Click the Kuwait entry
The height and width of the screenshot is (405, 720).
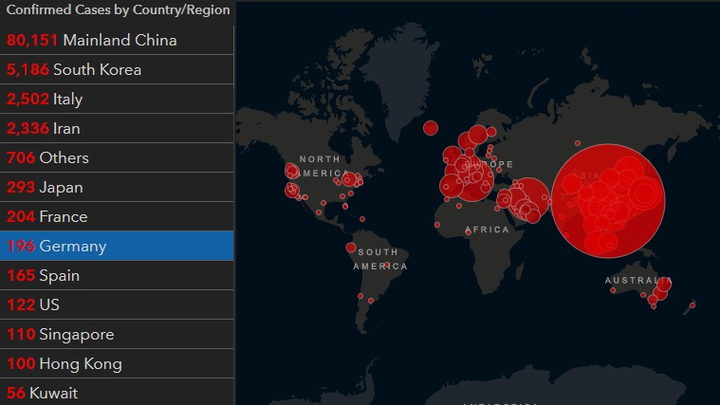point(117,392)
